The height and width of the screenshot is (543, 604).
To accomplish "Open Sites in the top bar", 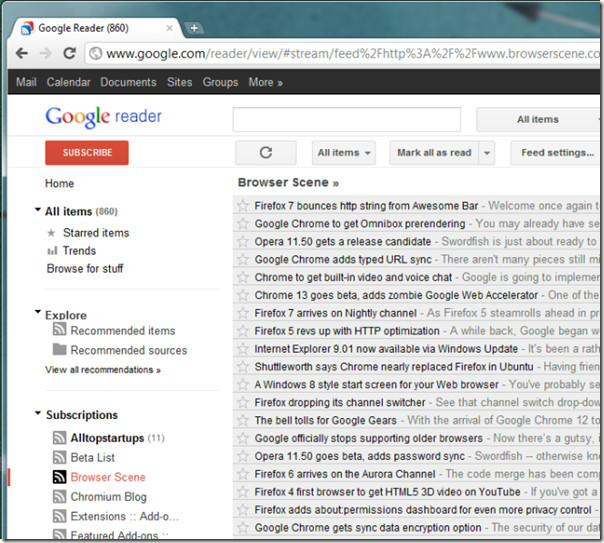I will 180,82.
